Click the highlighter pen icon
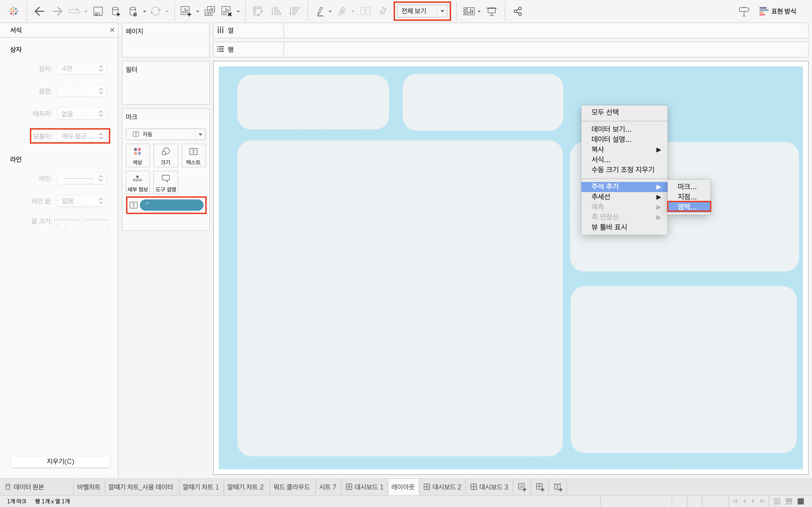This screenshot has height=507, width=812. [320, 11]
